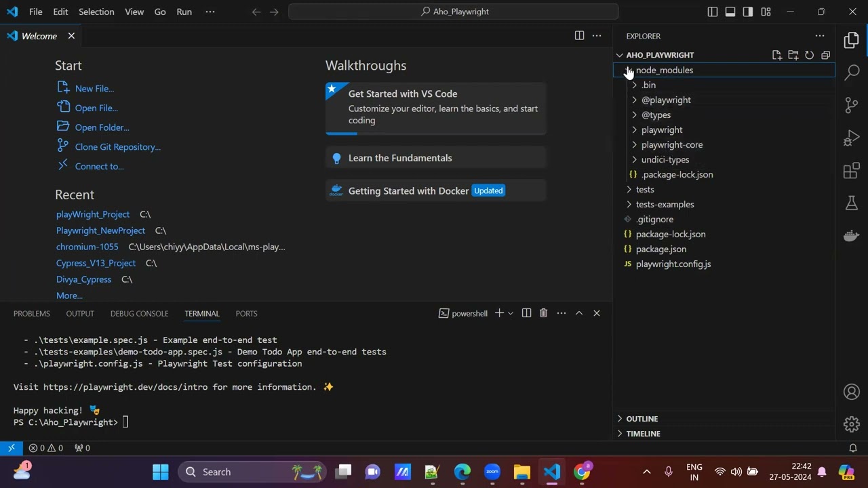Open recent playWright_Project folder
The height and width of the screenshot is (488, 868).
click(93, 214)
